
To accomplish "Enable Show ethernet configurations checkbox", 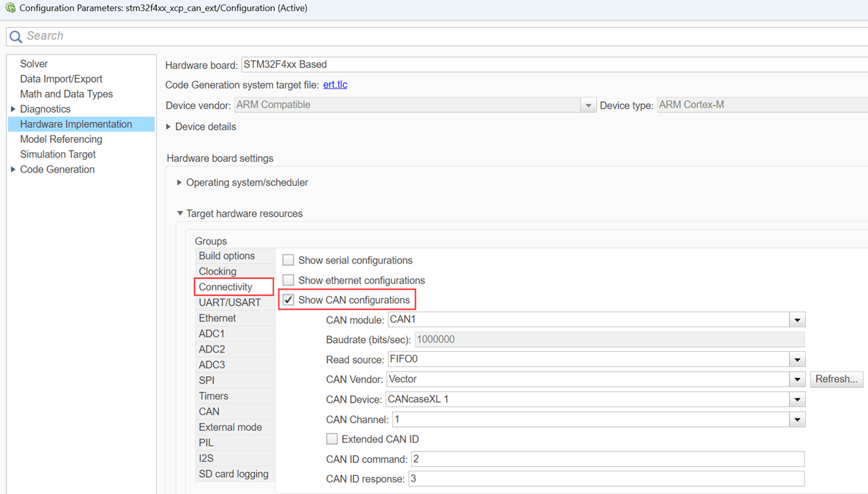I will pos(288,280).
